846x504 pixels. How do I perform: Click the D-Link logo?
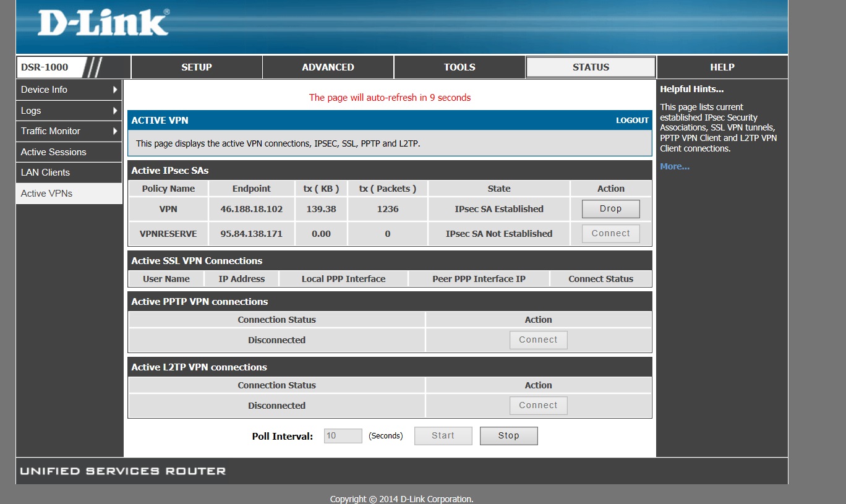click(103, 23)
